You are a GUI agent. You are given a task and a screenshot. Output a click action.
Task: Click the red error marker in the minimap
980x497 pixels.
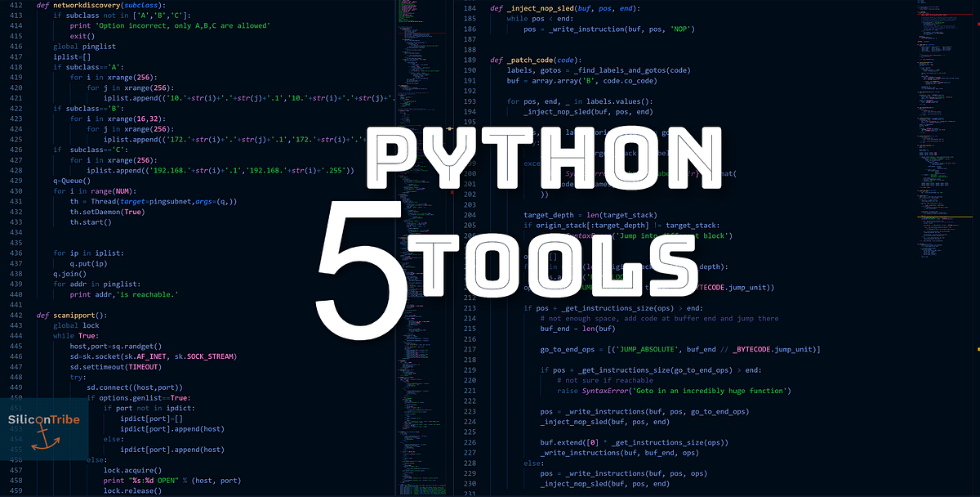452,192
